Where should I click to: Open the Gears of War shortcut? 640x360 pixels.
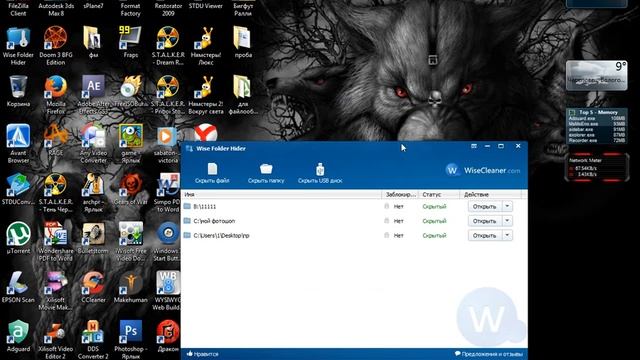pyautogui.click(x=131, y=189)
